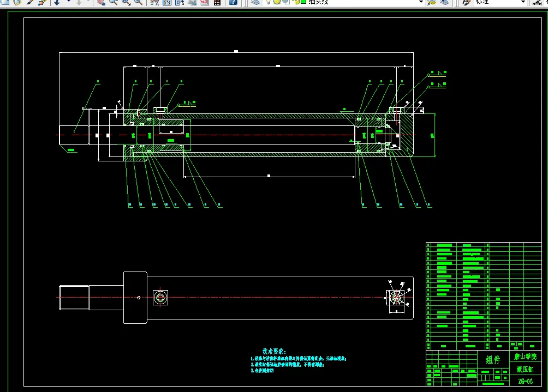Click first technical requirement line of text
548x392 pixels.
pyautogui.click(x=299, y=359)
